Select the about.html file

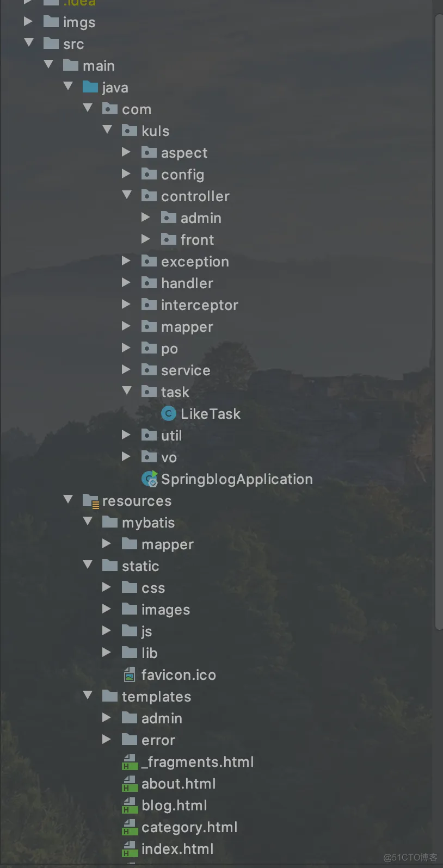pyautogui.click(x=179, y=784)
